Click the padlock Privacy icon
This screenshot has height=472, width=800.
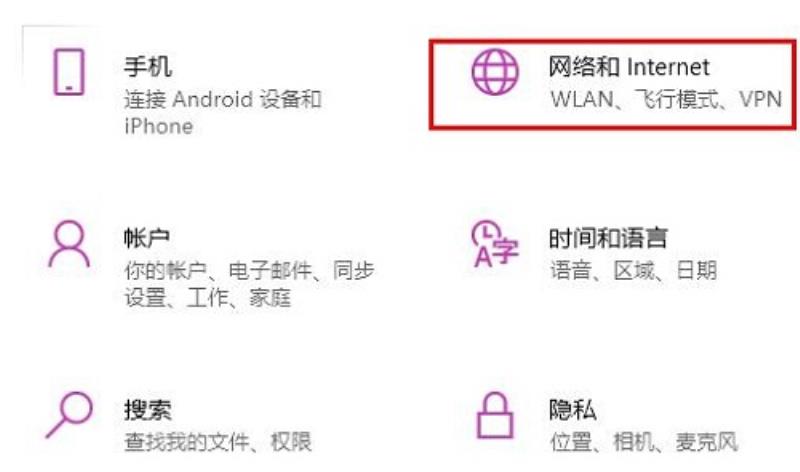coord(494,415)
